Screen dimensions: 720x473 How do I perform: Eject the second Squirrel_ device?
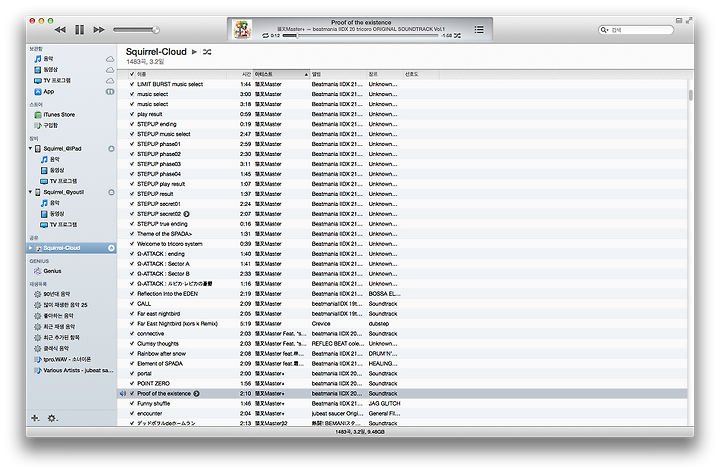click(x=111, y=192)
